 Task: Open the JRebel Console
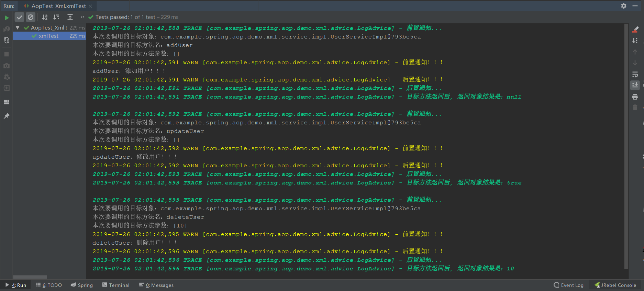click(x=615, y=285)
